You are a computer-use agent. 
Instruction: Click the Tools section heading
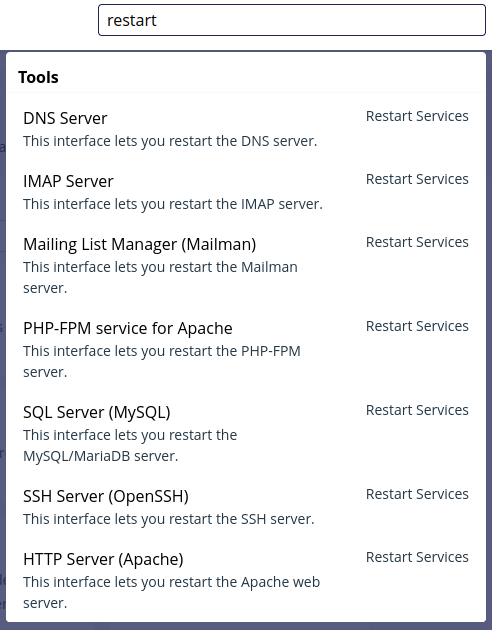tap(38, 77)
